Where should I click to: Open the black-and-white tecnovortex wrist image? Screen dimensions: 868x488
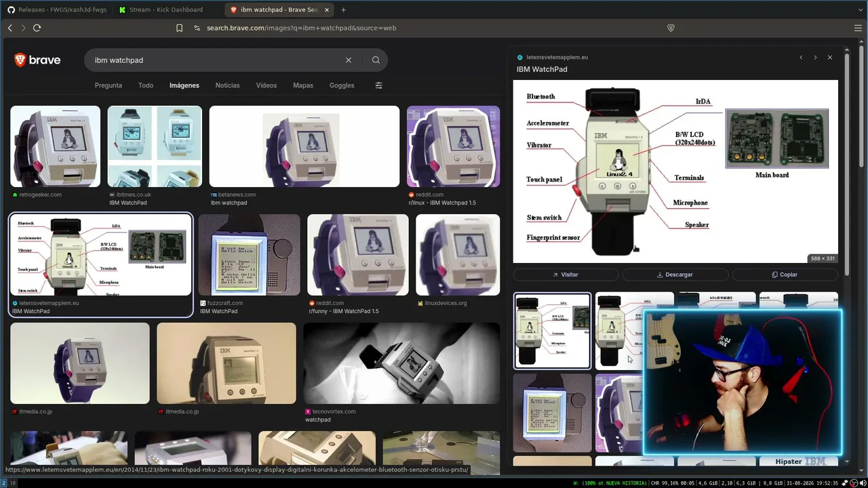(401, 363)
